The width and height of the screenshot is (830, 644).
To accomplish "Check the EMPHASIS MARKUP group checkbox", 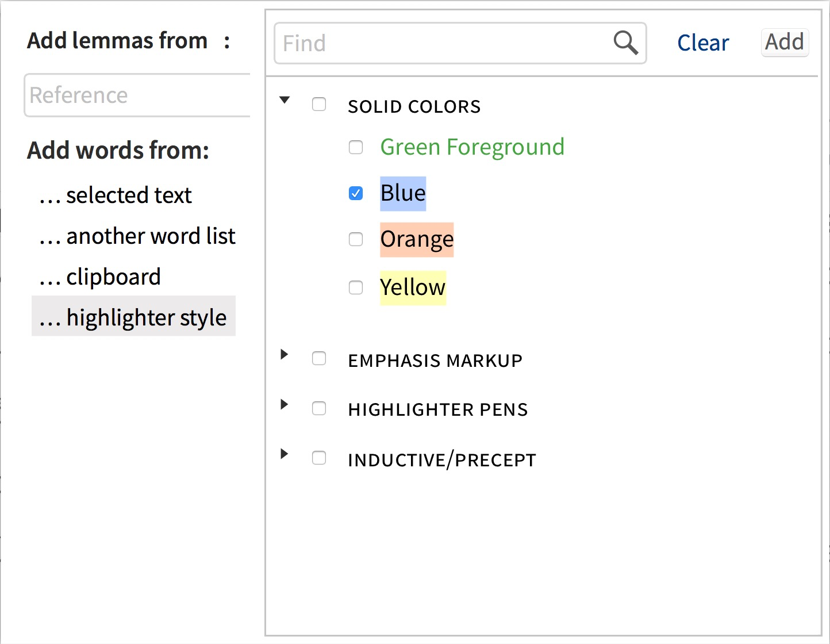I will (x=319, y=359).
